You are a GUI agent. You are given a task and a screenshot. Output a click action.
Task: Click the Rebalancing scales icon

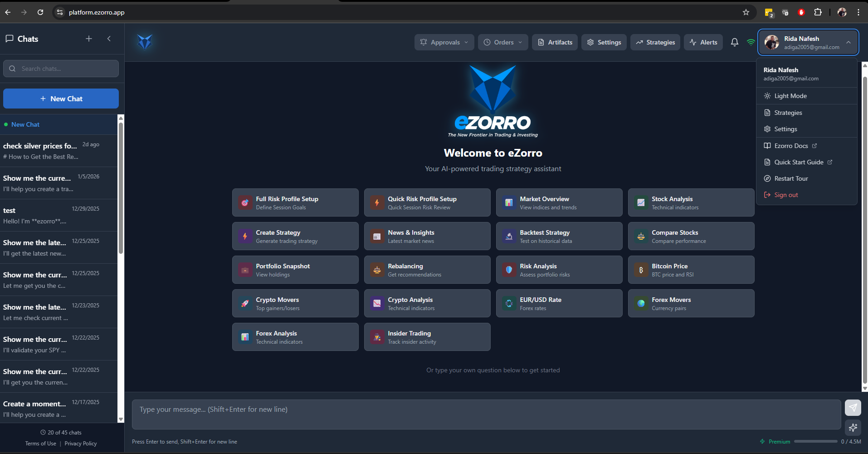coord(377,270)
